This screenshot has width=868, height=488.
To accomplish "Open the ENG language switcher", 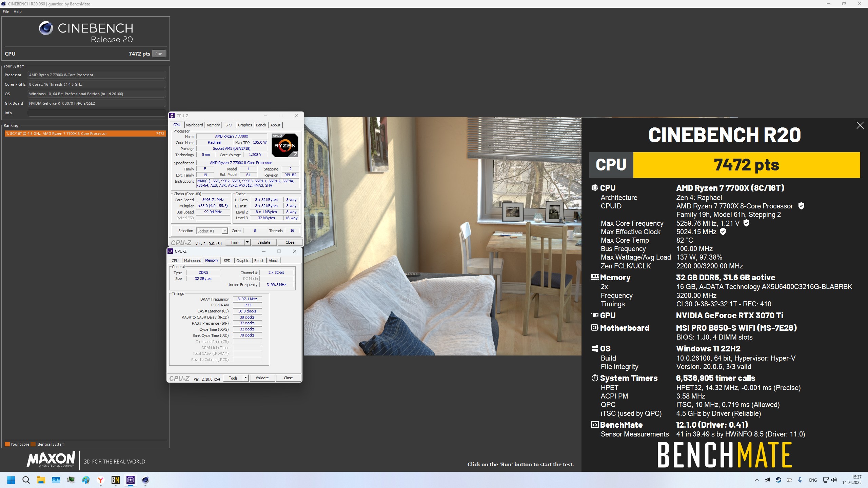I will [813, 480].
